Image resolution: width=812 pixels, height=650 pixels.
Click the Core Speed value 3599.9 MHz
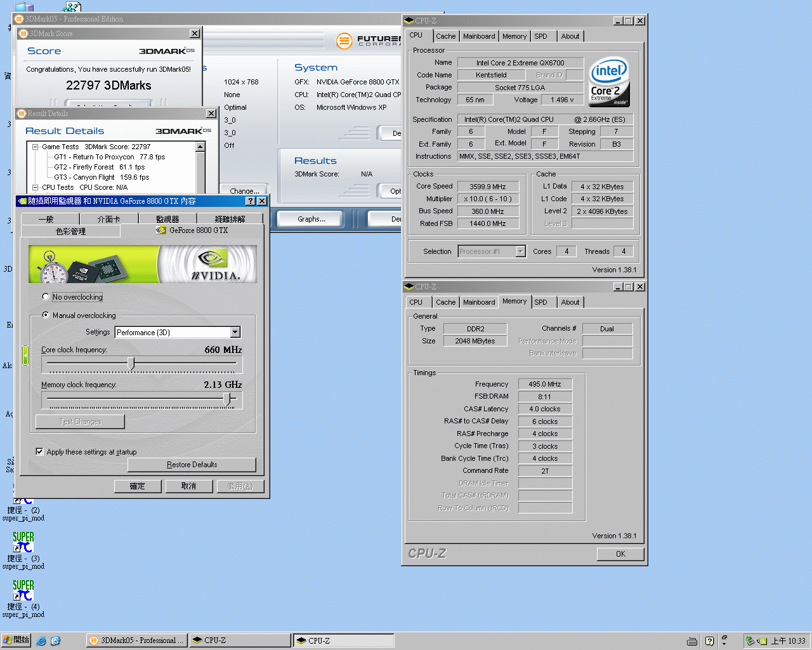(x=488, y=187)
